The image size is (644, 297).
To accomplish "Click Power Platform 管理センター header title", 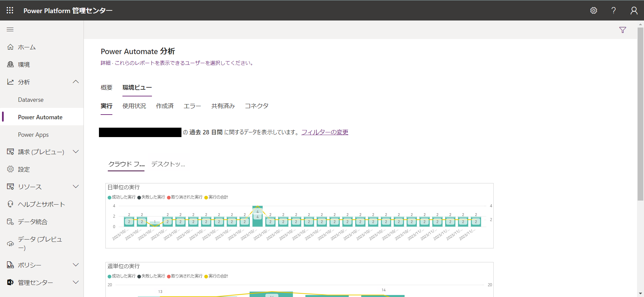I will 68,11.
